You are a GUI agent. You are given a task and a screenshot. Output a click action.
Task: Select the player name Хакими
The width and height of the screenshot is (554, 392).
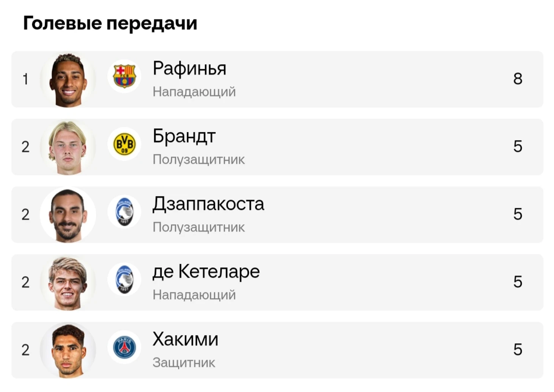click(185, 339)
